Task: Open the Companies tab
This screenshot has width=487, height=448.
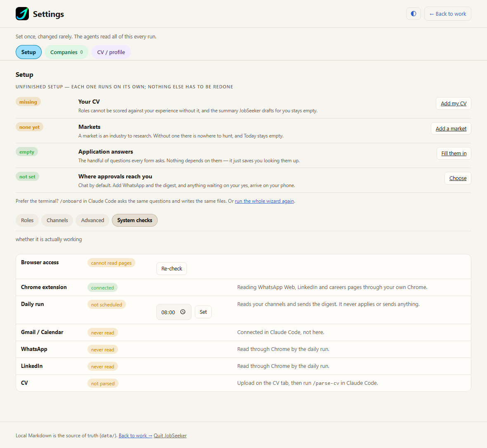Action: 66,52
